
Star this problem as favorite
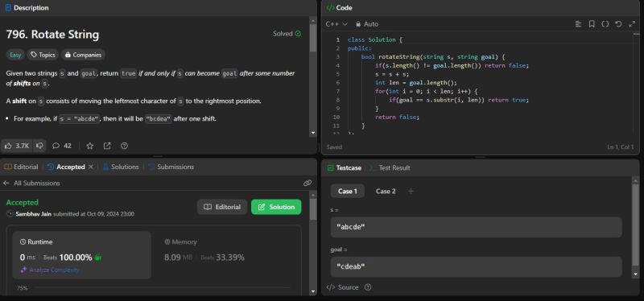pos(90,146)
